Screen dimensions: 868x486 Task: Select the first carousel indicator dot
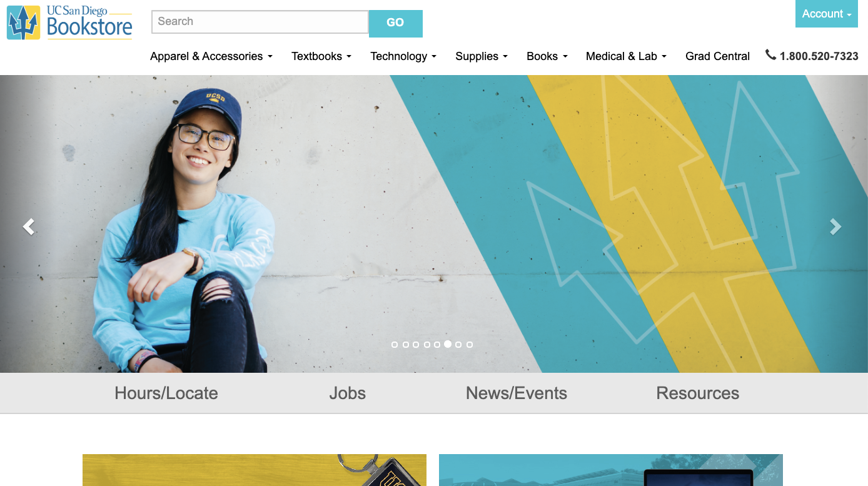pos(395,345)
